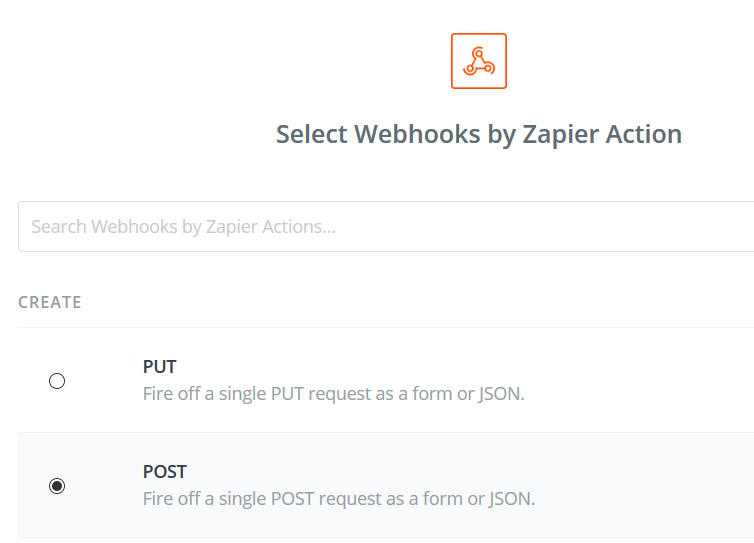Click the POST action title

tap(164, 472)
